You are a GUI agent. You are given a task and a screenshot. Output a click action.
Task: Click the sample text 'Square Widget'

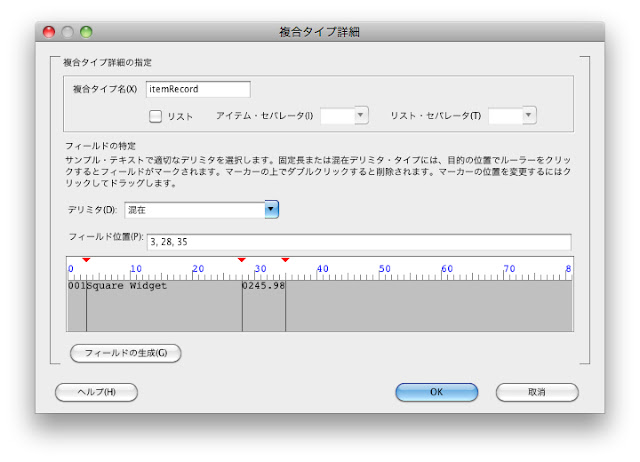tap(127, 286)
